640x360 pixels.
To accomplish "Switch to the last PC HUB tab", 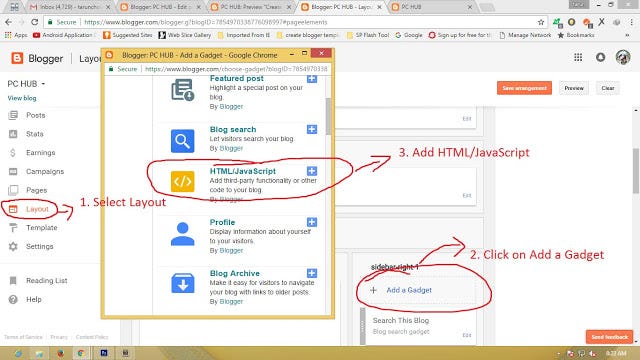I will point(432,7).
